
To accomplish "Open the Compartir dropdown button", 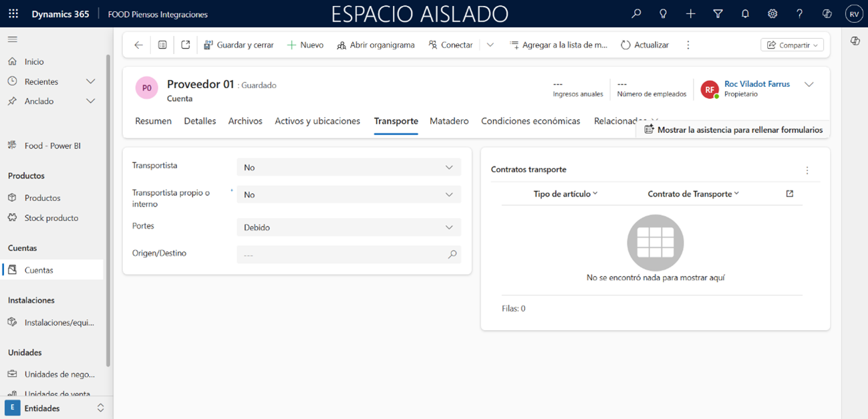I will point(792,45).
